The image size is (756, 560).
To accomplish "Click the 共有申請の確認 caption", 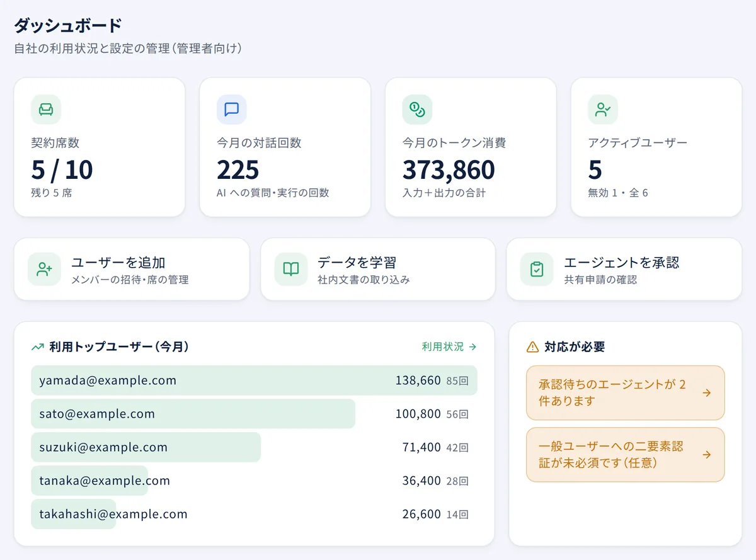I will pos(600,280).
